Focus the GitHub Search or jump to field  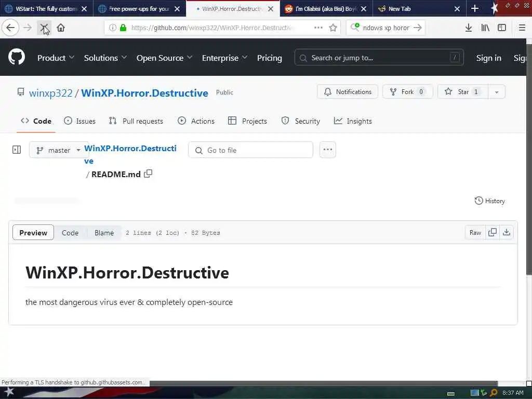click(x=379, y=58)
